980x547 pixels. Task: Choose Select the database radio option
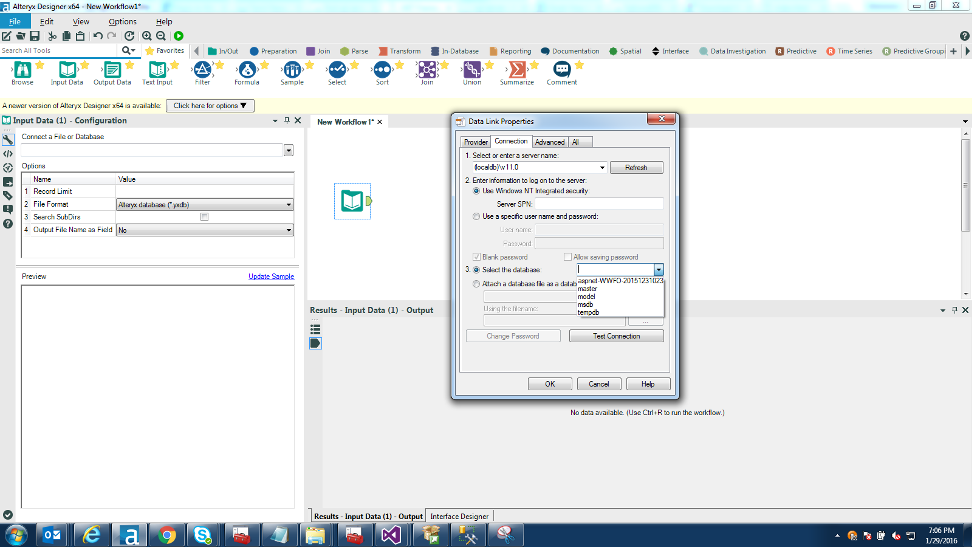(476, 270)
